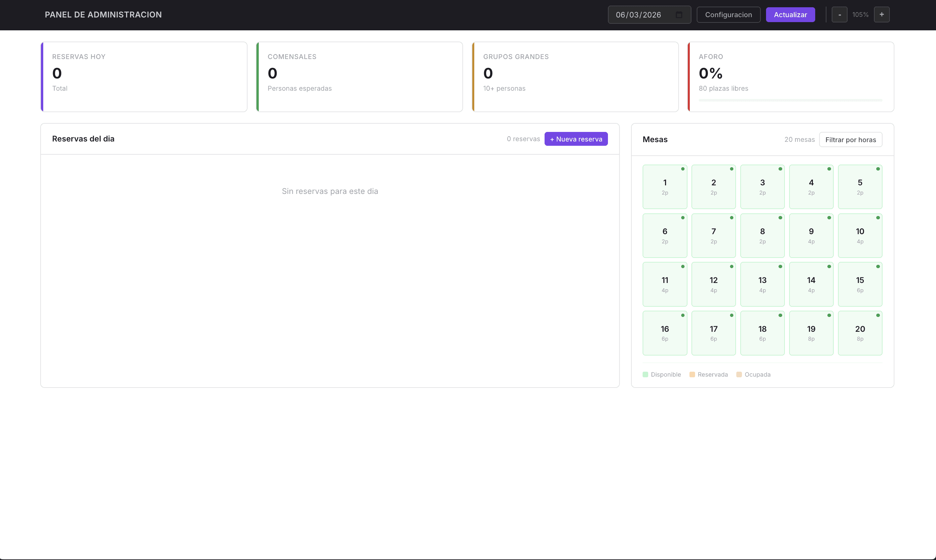Open the calendar picker icon
Viewport: 936px width, 560px height.
point(679,15)
